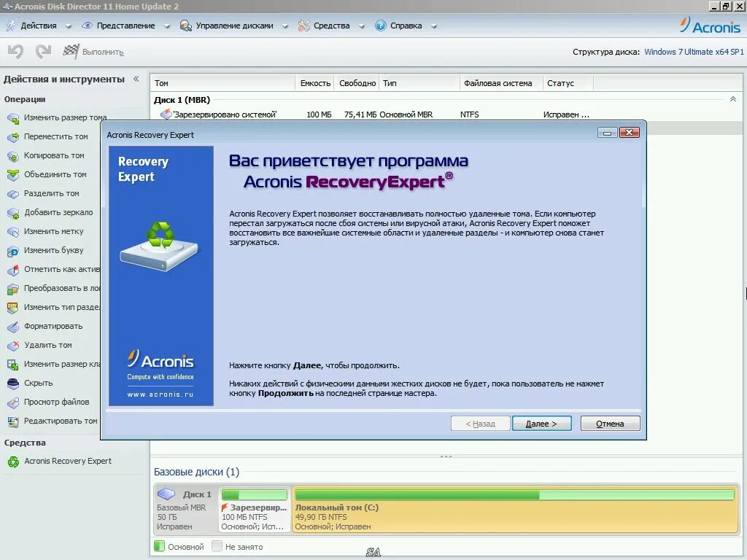Open the Windows 7 Ultimate x64 SP1 link
This screenshot has height=560, width=747.
pos(694,52)
